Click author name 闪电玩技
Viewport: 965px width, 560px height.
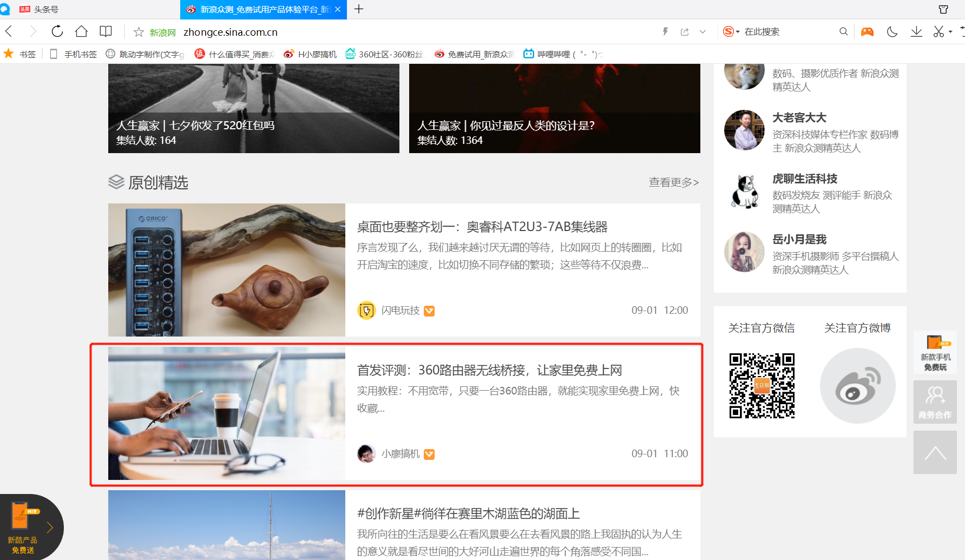click(401, 310)
